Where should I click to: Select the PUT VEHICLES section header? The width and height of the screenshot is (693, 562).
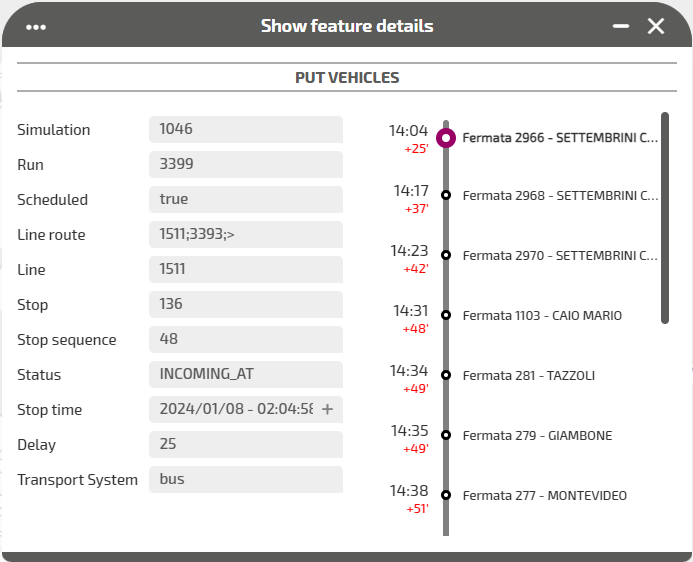tap(347, 77)
